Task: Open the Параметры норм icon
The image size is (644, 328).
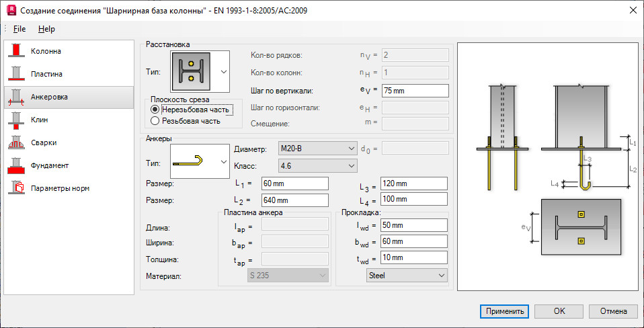Action: [16, 188]
